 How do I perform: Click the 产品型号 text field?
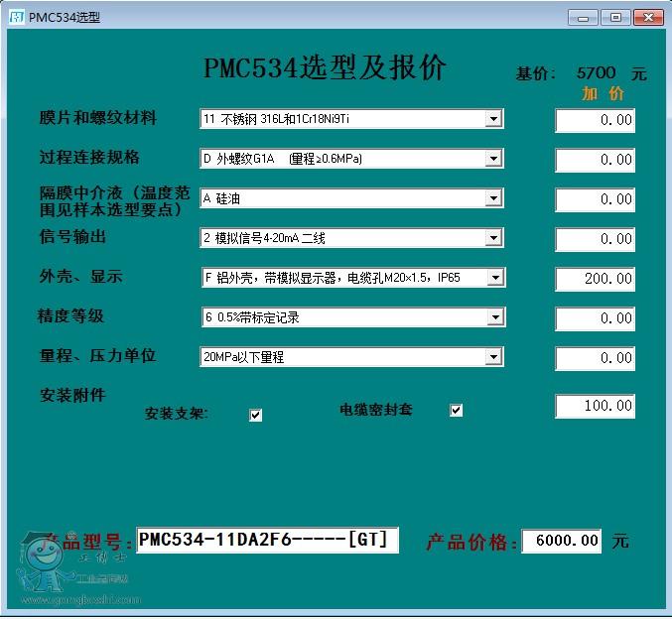[266, 541]
